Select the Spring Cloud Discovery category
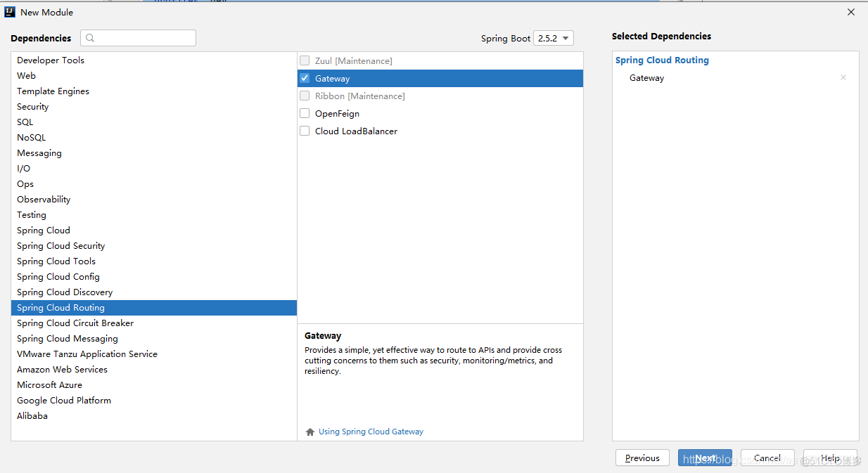The height and width of the screenshot is (473, 868). point(65,292)
